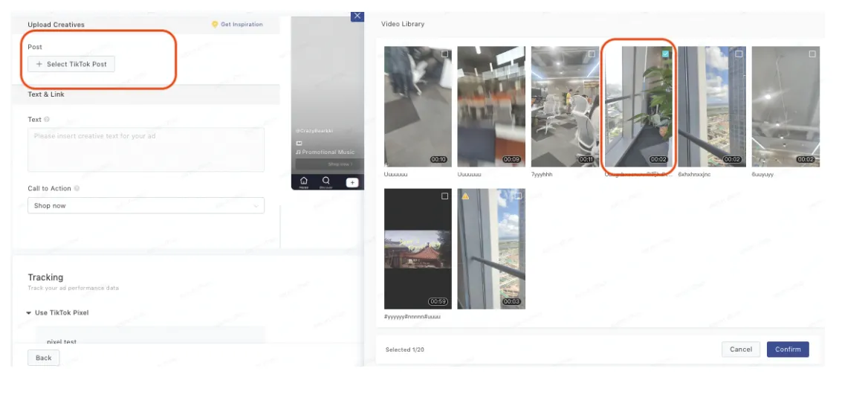
Task: Select the 6uuyuyy ceiling thumbnail
Action: click(x=786, y=106)
